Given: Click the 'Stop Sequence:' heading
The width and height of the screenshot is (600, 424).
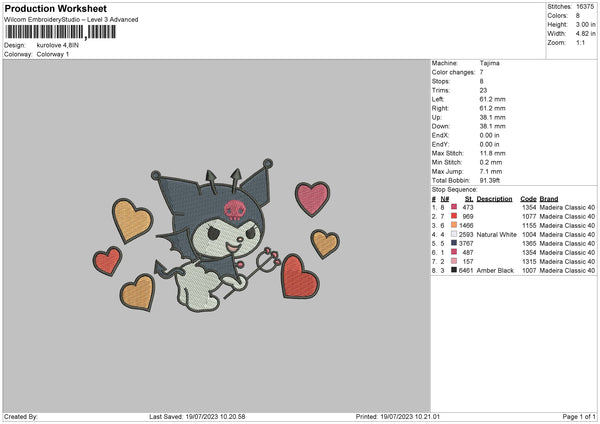Looking at the screenshot, I should 455,190.
